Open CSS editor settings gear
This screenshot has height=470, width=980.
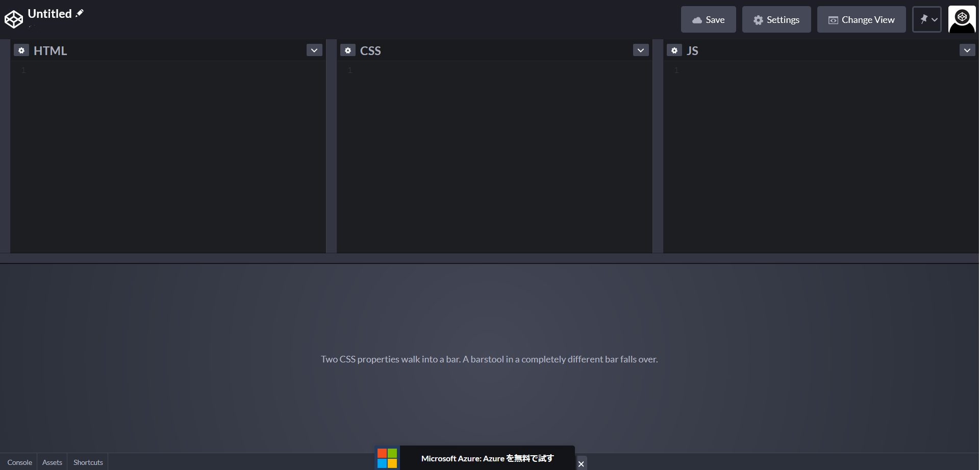(348, 50)
